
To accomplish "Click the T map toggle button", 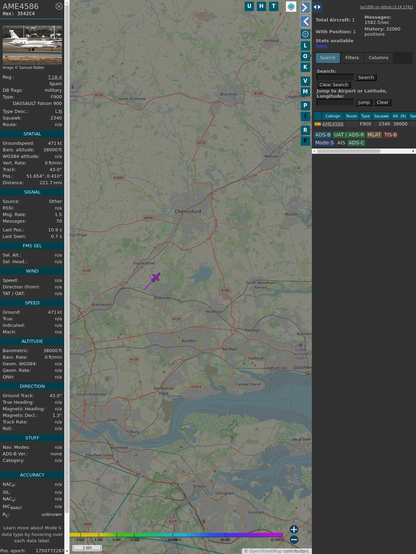I will click(273, 6).
